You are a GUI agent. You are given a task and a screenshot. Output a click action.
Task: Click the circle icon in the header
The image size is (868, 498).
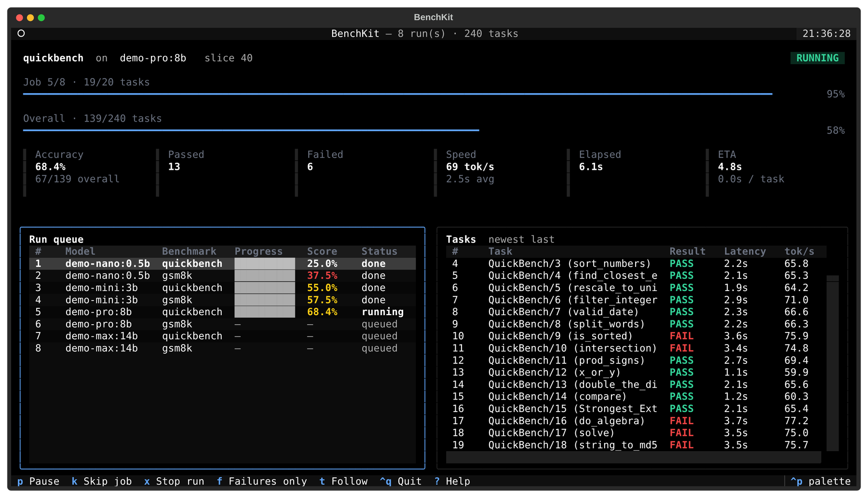[21, 33]
